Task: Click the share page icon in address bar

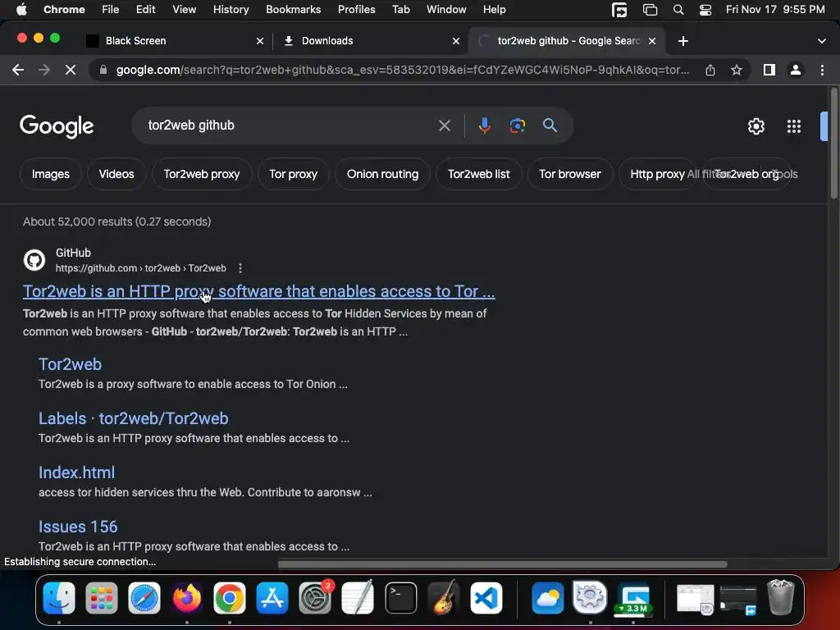Action: click(x=710, y=70)
